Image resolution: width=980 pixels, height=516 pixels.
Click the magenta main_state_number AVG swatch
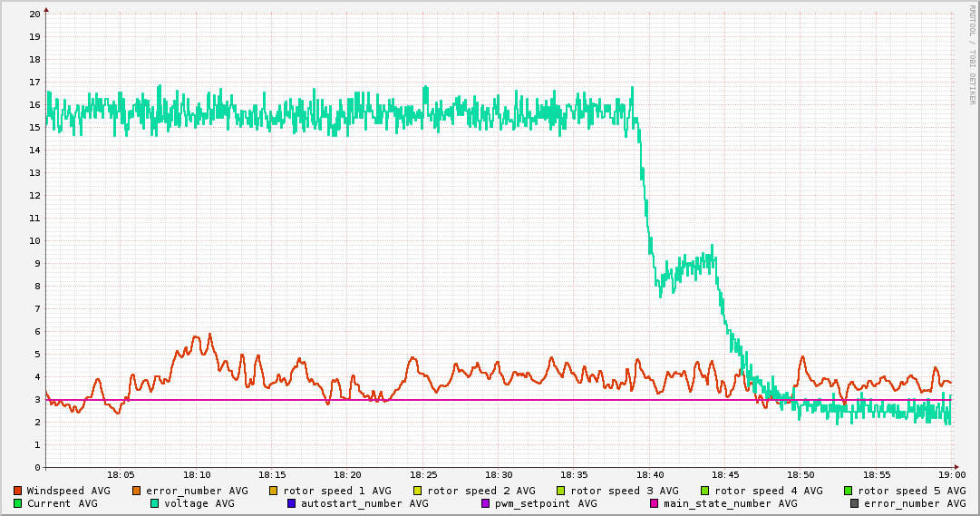[x=655, y=503]
